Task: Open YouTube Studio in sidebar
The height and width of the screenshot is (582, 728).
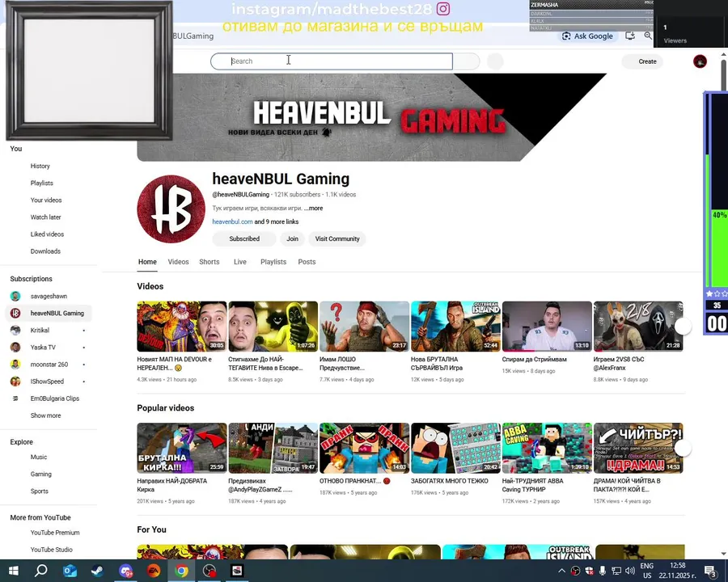Action: (x=51, y=550)
